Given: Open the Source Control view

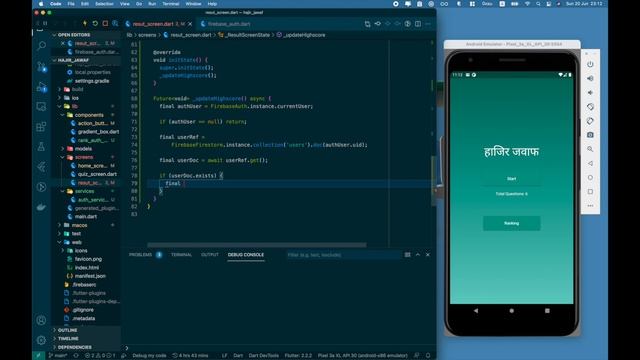Looking at the screenshot, I should click(x=41, y=66).
